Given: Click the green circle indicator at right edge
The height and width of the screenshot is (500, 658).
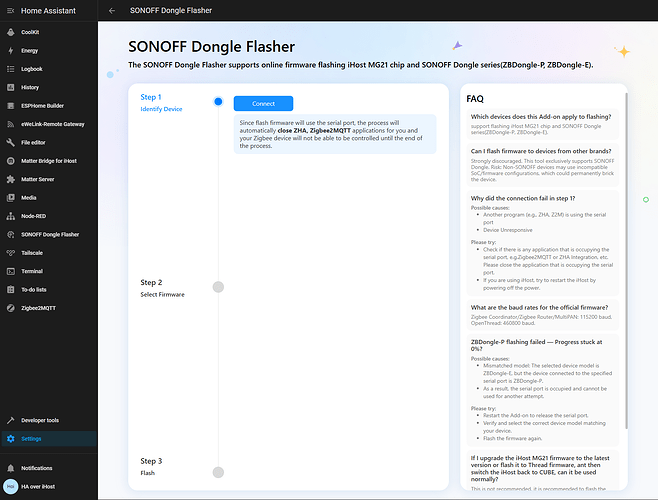Looking at the screenshot, I should [646, 200].
